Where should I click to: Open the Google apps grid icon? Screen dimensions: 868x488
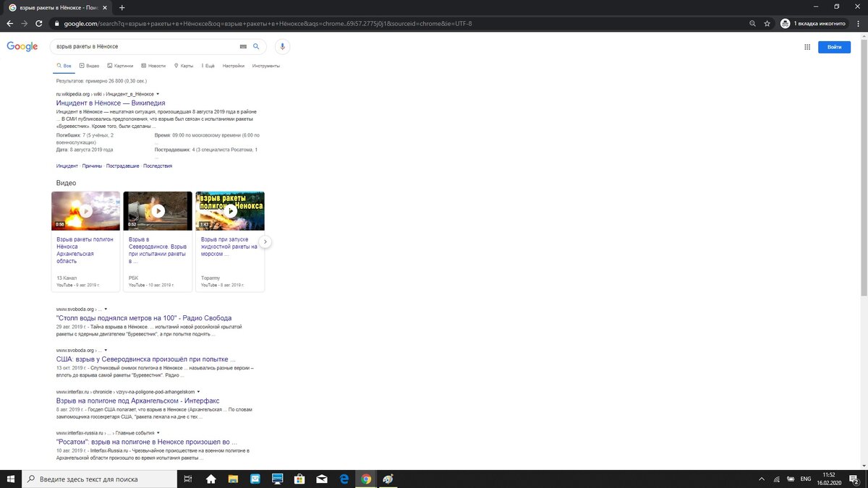point(807,47)
